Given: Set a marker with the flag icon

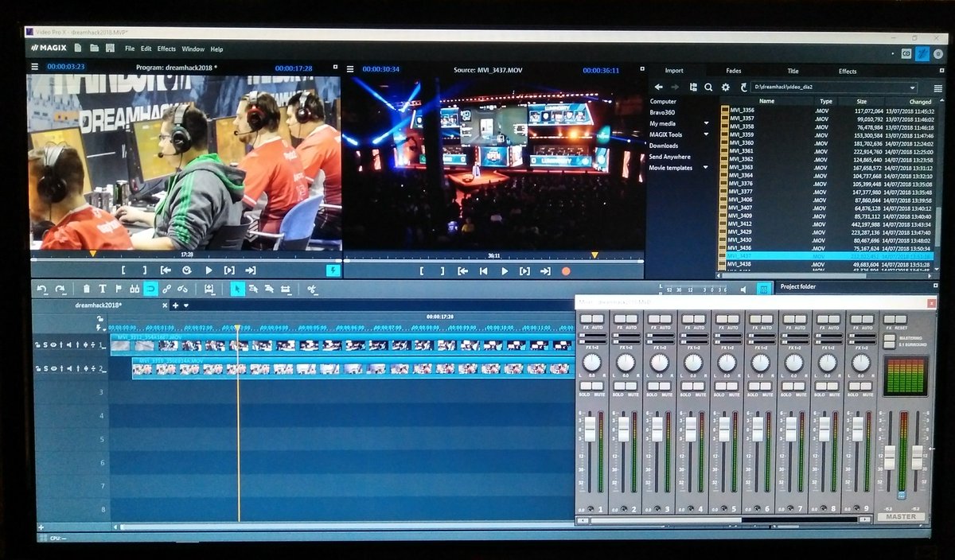Looking at the screenshot, I should 119,290.
